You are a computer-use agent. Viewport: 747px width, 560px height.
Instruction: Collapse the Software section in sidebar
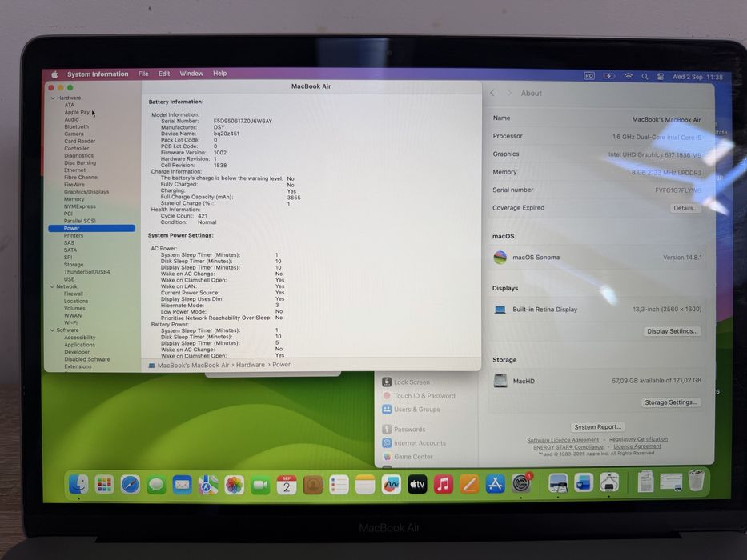(52, 330)
